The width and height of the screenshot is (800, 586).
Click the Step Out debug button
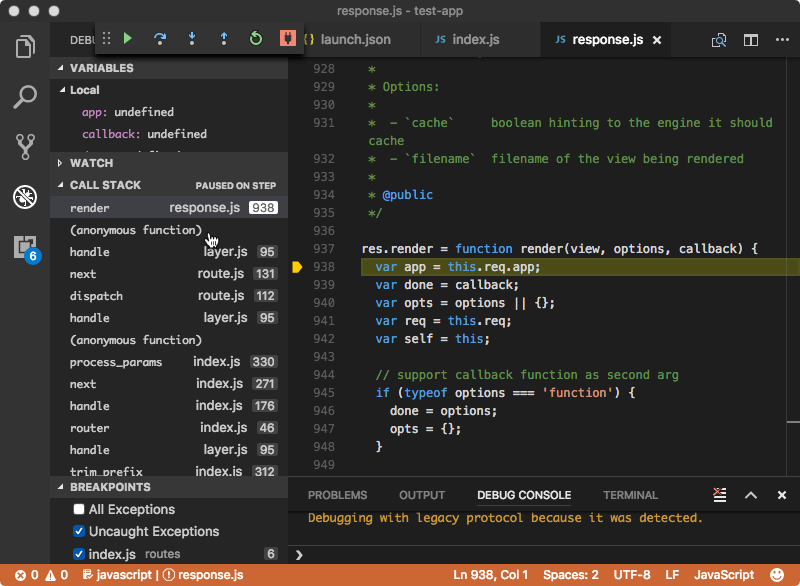(223, 39)
